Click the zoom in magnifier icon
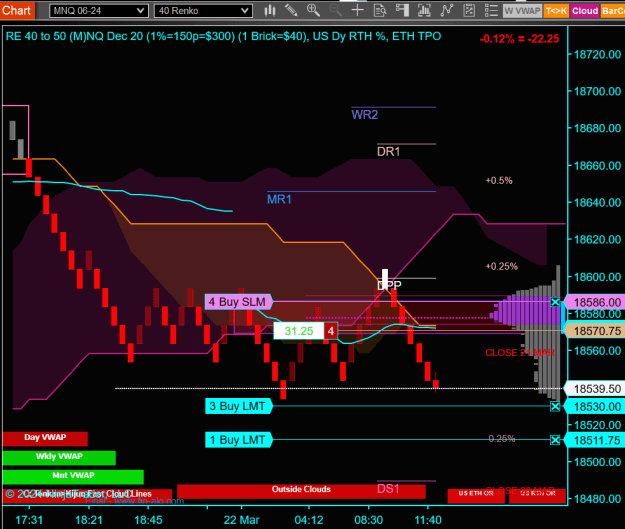 coord(313,10)
